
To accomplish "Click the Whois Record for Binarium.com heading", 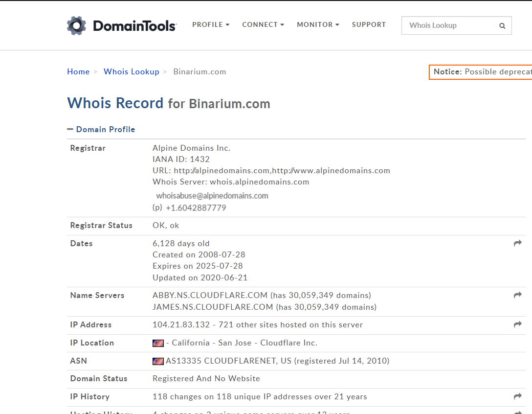I will pos(169,103).
